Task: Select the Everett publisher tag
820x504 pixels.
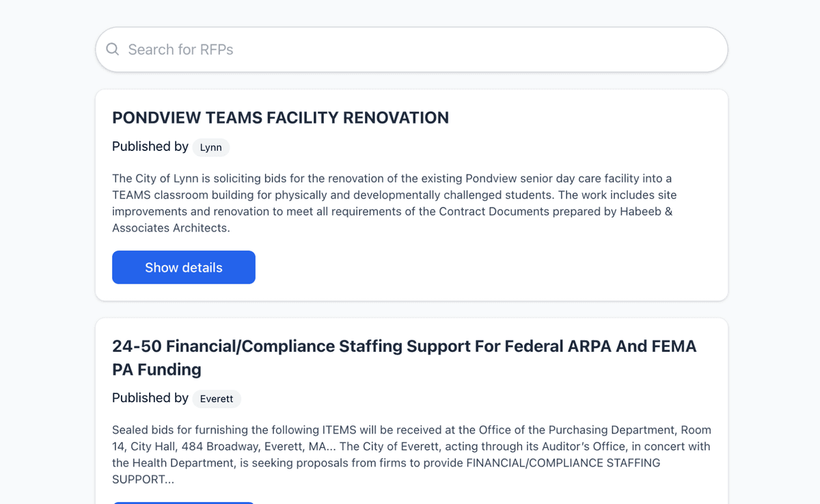Action: point(217,399)
